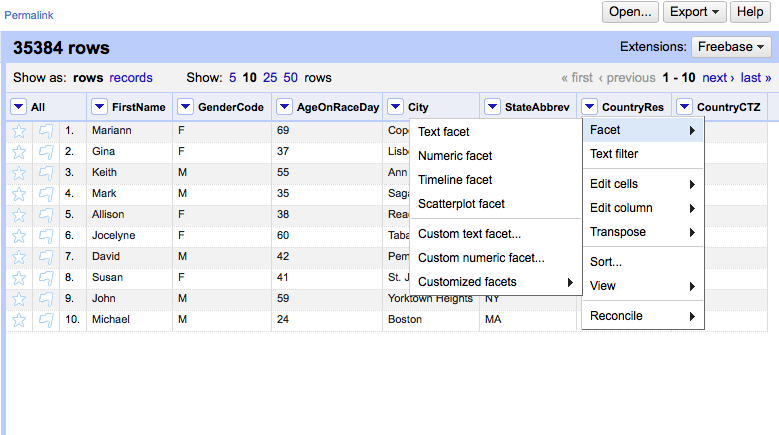Flag row 2 for Gina

point(46,152)
